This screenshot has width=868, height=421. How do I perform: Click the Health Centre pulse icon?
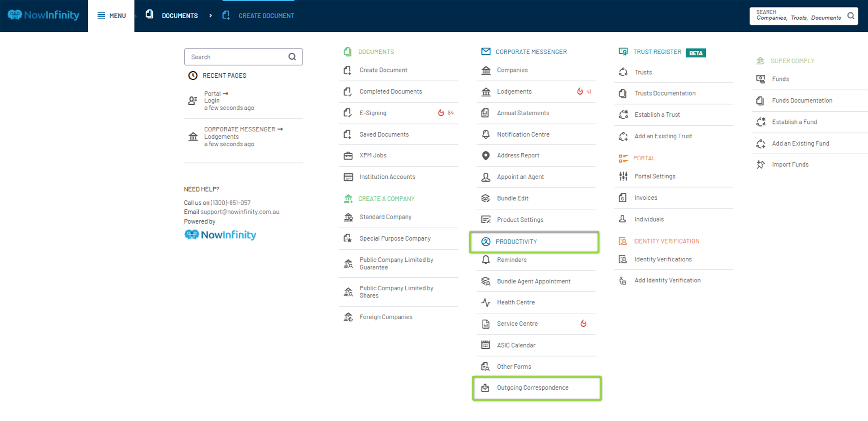tap(486, 303)
